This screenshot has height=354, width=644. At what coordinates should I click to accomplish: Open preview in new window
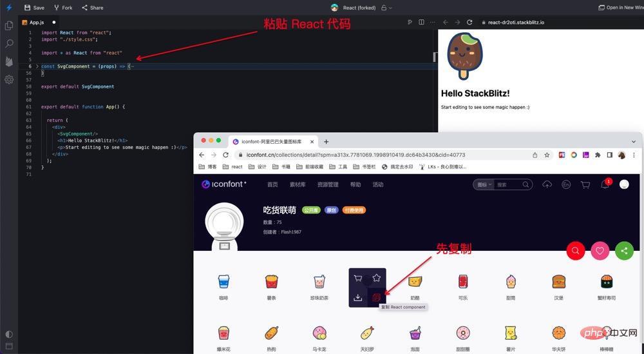[x=621, y=7]
